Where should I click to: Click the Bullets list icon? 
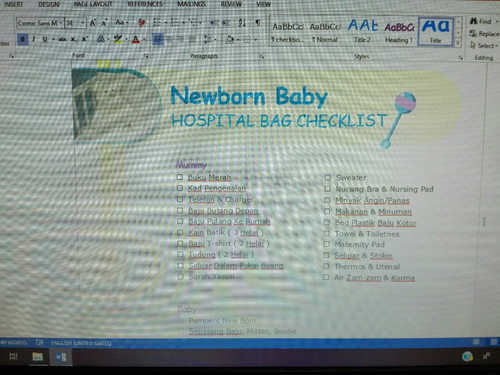pos(157,23)
